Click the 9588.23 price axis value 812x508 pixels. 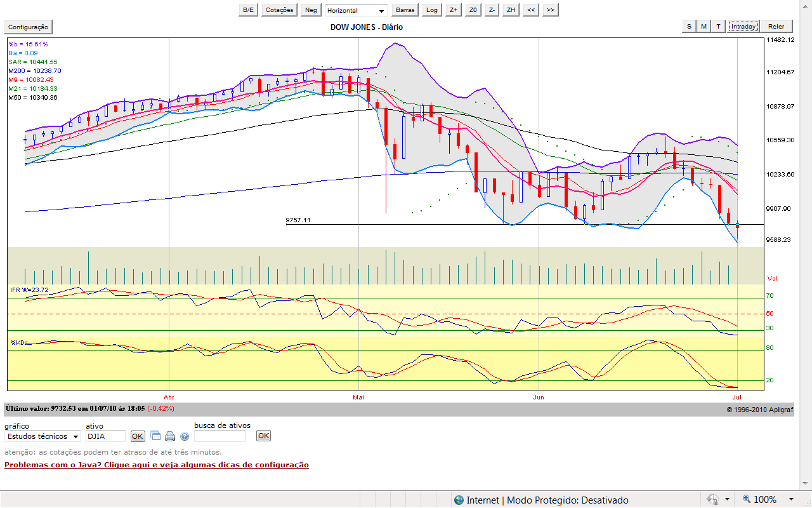point(778,239)
